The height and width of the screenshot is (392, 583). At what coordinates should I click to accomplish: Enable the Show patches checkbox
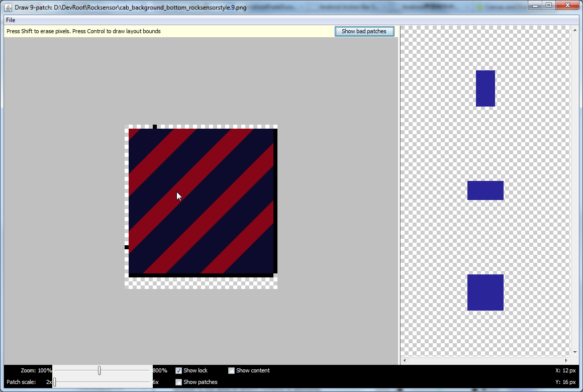(178, 382)
